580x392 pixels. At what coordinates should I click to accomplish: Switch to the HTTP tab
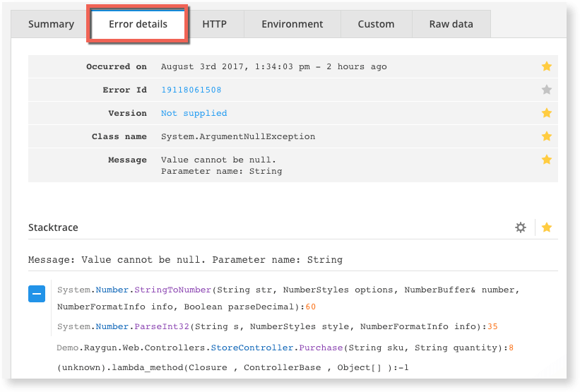pyautogui.click(x=214, y=24)
